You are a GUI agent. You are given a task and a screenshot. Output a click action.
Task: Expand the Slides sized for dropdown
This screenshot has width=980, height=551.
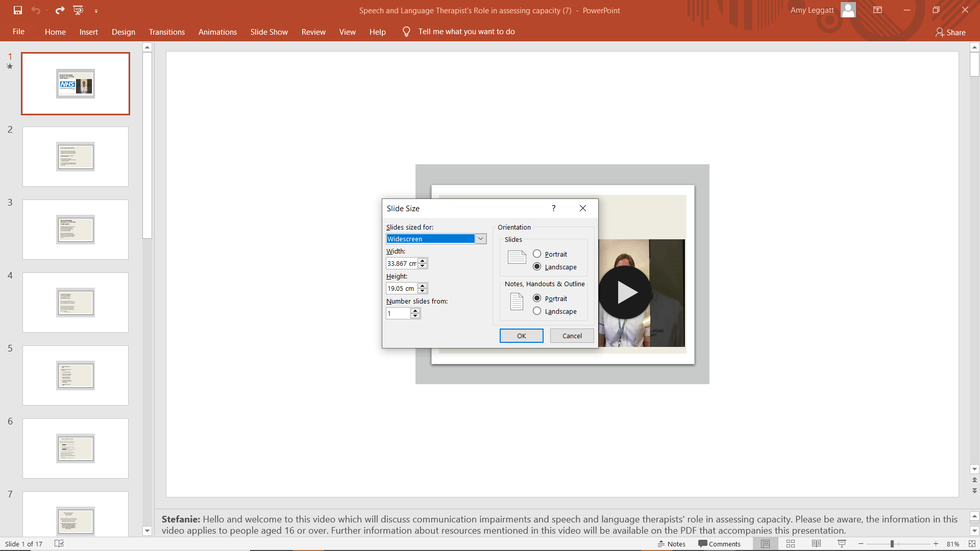pyautogui.click(x=480, y=239)
